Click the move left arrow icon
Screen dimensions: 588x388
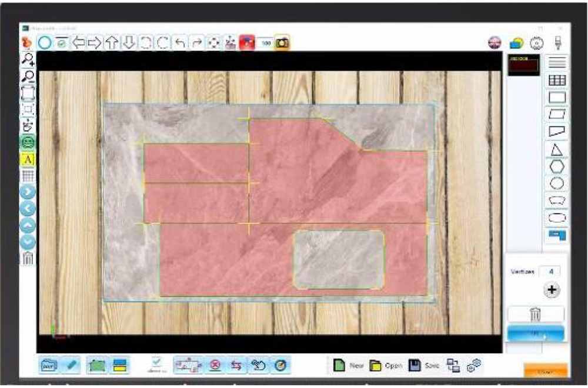tap(78, 43)
